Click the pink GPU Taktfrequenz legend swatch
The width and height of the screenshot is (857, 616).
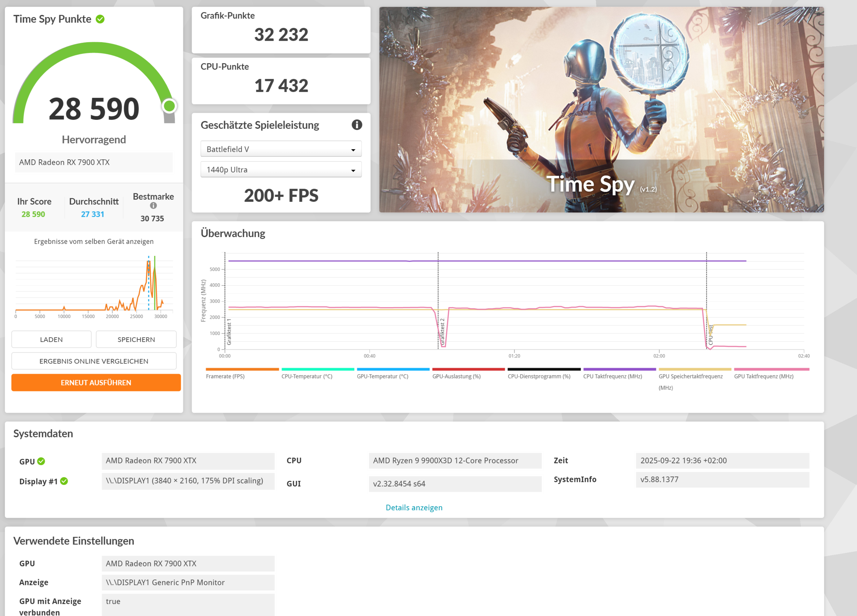coord(771,369)
